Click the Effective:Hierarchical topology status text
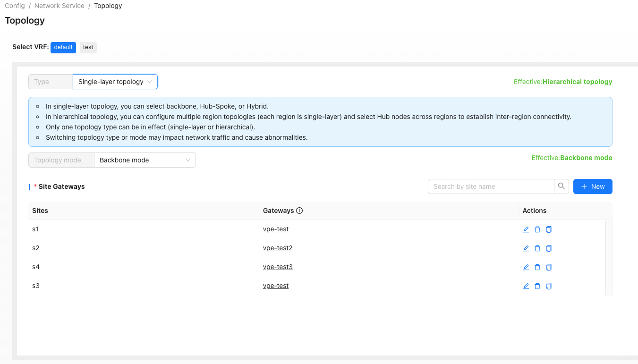Image resolution: width=638 pixels, height=364 pixels. coord(563,82)
